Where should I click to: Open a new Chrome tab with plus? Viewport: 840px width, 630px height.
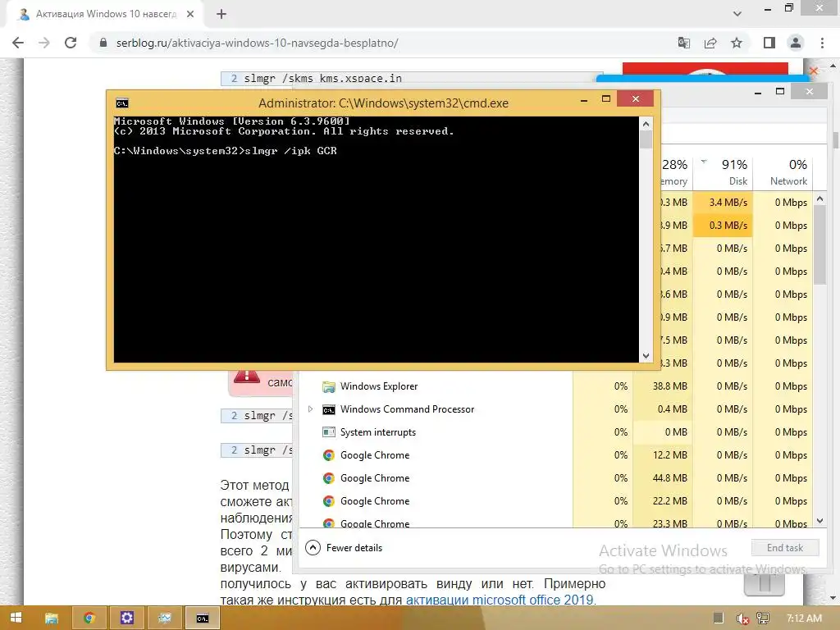coord(221,15)
